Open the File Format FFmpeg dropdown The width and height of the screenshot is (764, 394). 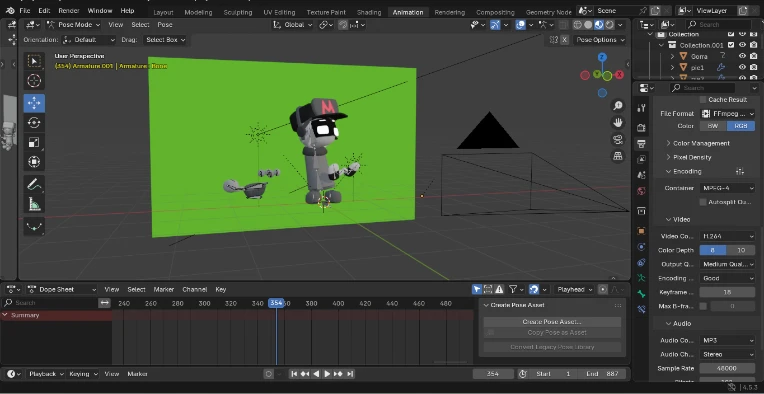pyautogui.click(x=727, y=113)
